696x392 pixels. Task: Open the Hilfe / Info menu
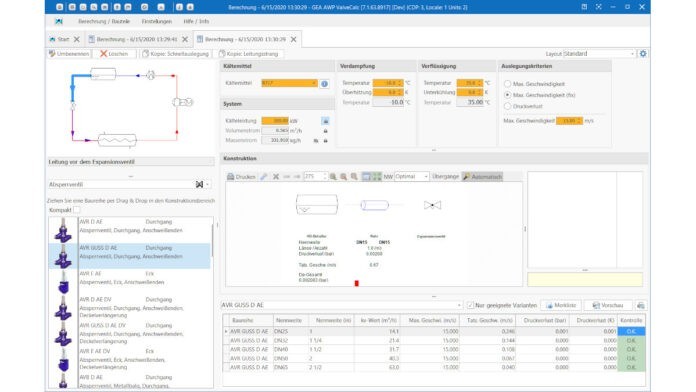(196, 21)
